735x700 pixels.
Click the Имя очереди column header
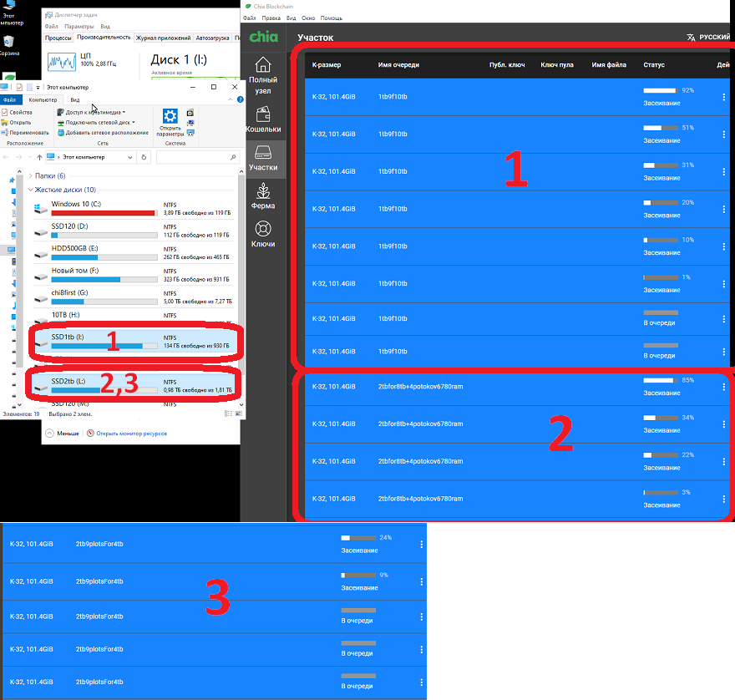point(398,64)
